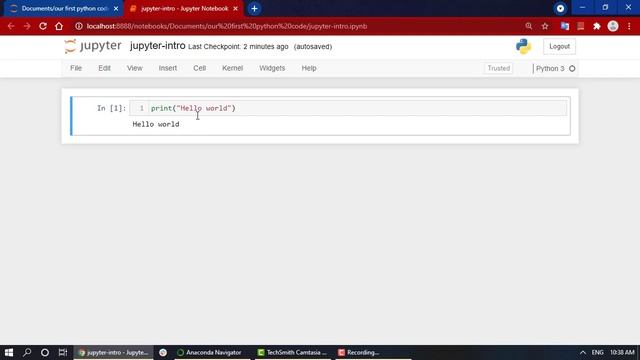Screen dimensions: 640x360
Task: Click the Python 3 kernel name
Action: [550, 69]
